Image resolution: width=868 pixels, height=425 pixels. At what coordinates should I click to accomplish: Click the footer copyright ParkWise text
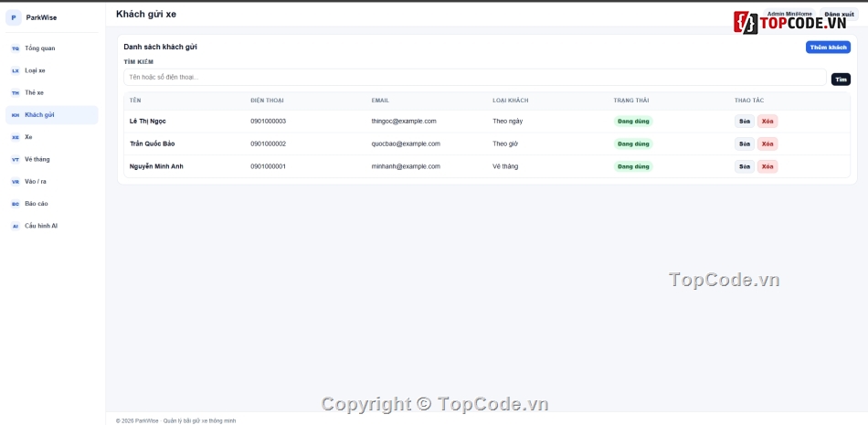coord(176,421)
